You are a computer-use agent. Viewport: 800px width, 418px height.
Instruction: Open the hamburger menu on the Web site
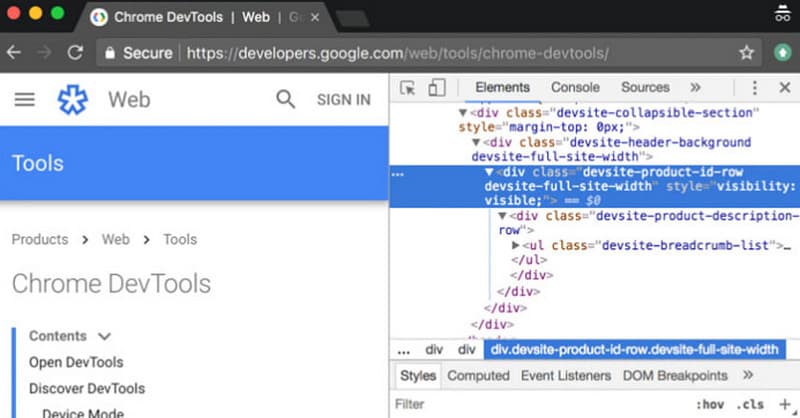coord(24,100)
